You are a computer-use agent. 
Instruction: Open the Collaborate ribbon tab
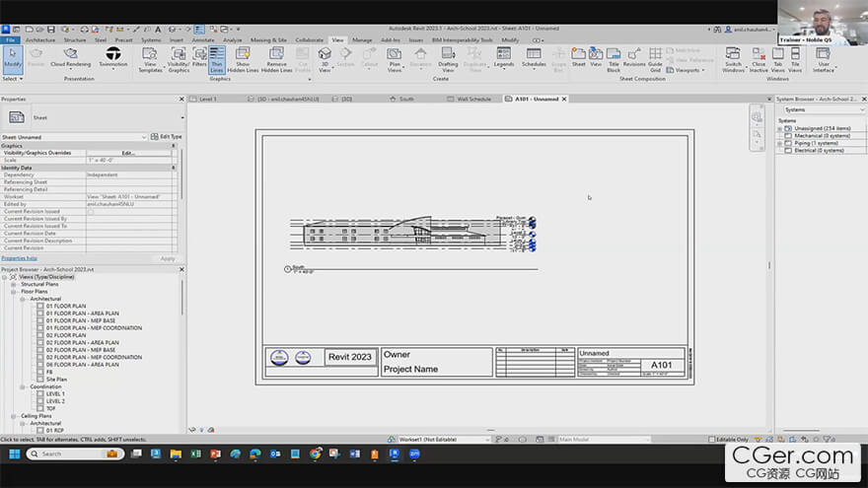coord(309,39)
